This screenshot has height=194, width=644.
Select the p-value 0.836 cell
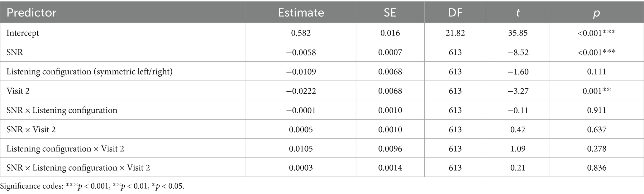click(x=596, y=168)
